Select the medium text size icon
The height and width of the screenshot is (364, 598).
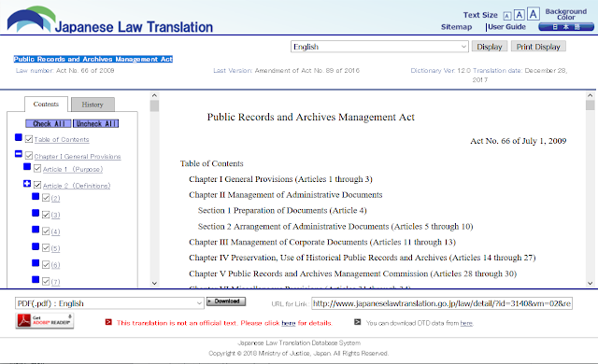[x=519, y=15]
